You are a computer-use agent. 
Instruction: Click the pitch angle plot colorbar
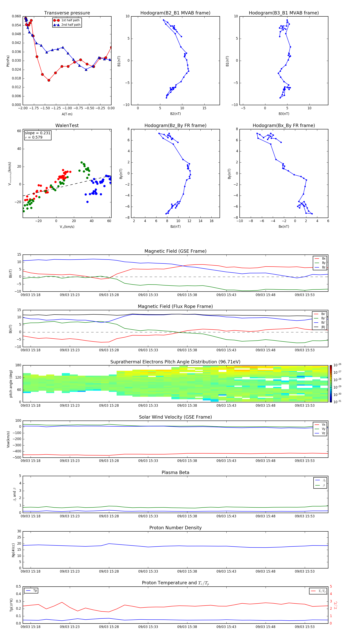tap(331, 384)
